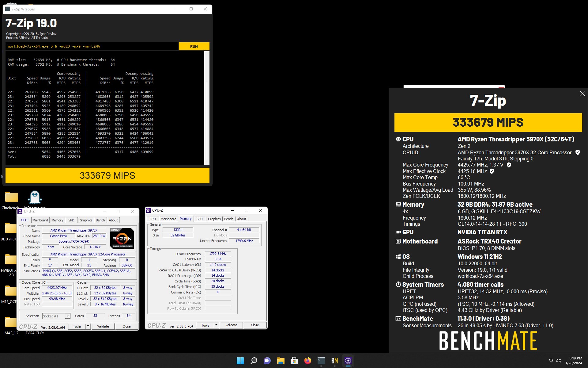Switch to BenchMate via taskbar BM icon

pos(334,361)
